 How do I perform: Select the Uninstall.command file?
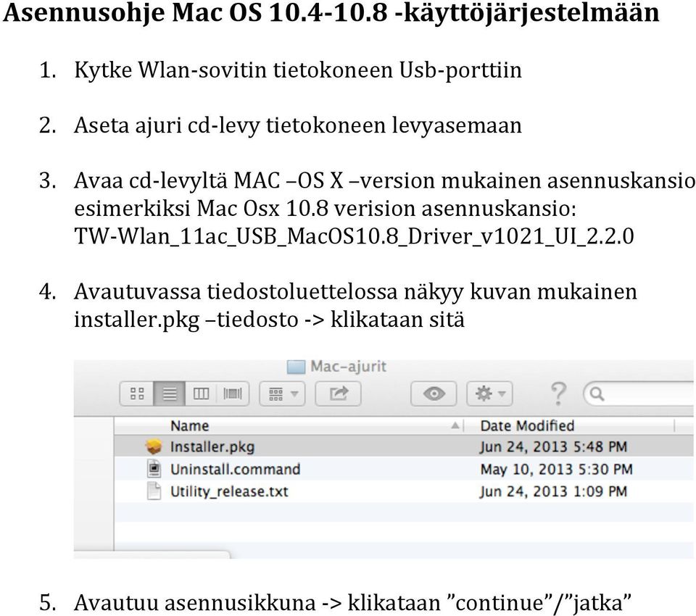pos(405,469)
